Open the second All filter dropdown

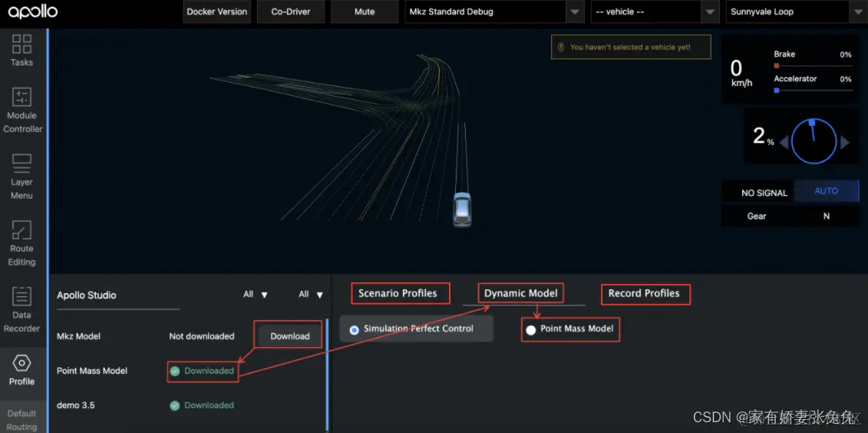click(311, 295)
